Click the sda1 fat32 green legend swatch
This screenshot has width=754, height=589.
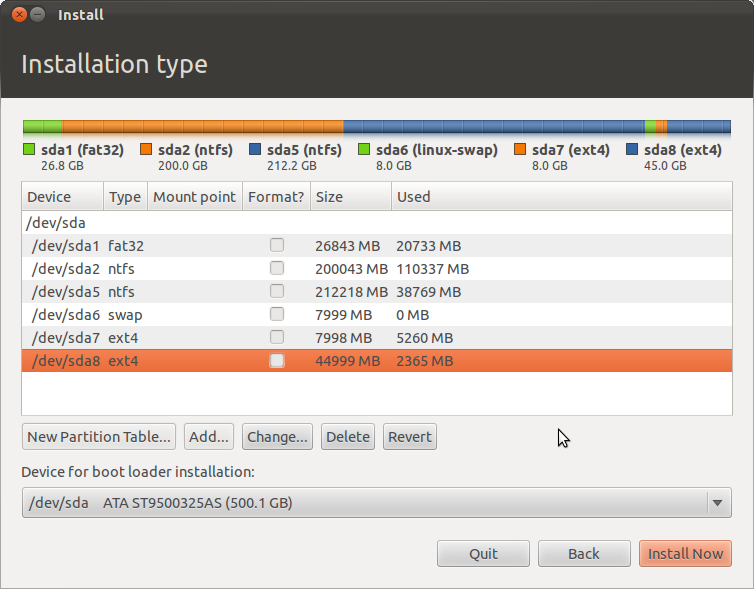coord(29,150)
